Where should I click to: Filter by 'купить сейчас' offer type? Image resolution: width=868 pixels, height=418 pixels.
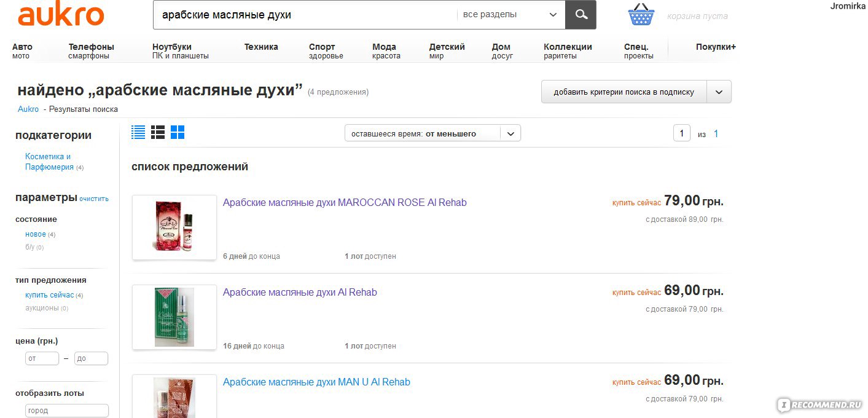pos(50,295)
